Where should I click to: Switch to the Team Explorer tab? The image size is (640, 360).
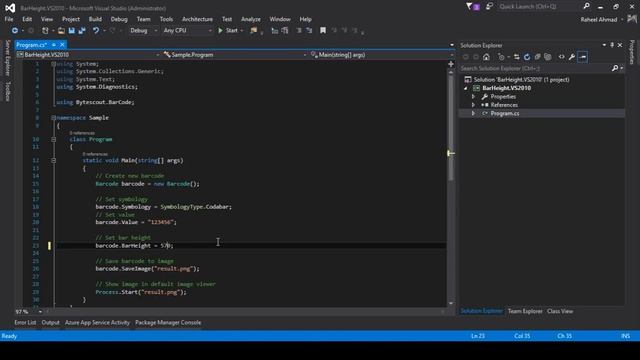(x=525, y=311)
